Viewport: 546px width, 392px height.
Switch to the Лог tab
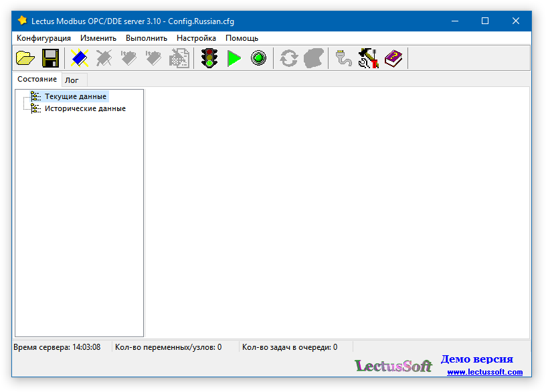click(x=72, y=80)
